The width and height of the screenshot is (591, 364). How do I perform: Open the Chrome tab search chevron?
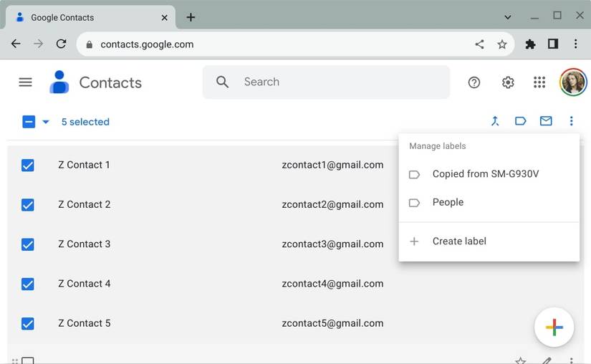508,16
